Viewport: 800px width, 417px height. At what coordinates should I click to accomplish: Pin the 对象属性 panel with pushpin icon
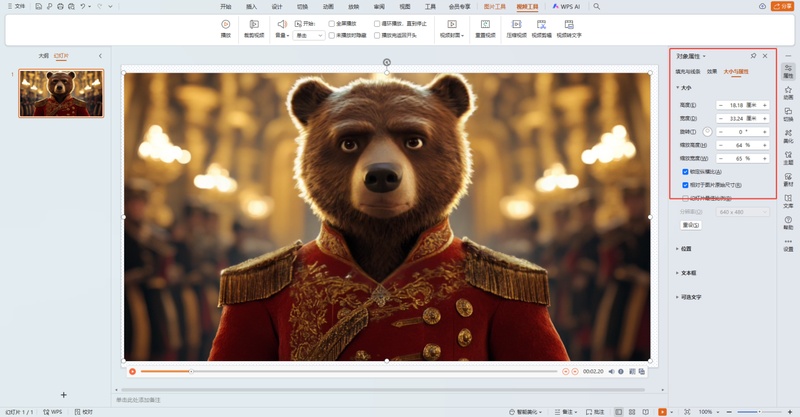(x=753, y=56)
